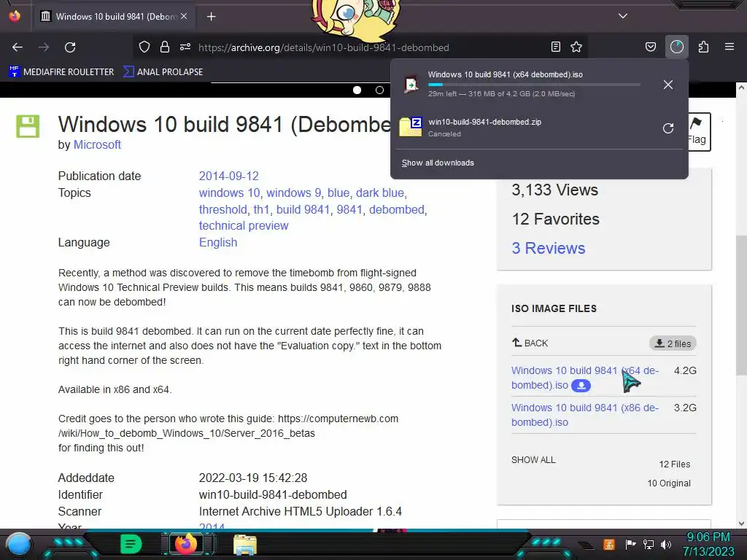This screenshot has width=747, height=560.
Task: Open the windows 9 topic link
Action: 293,192
